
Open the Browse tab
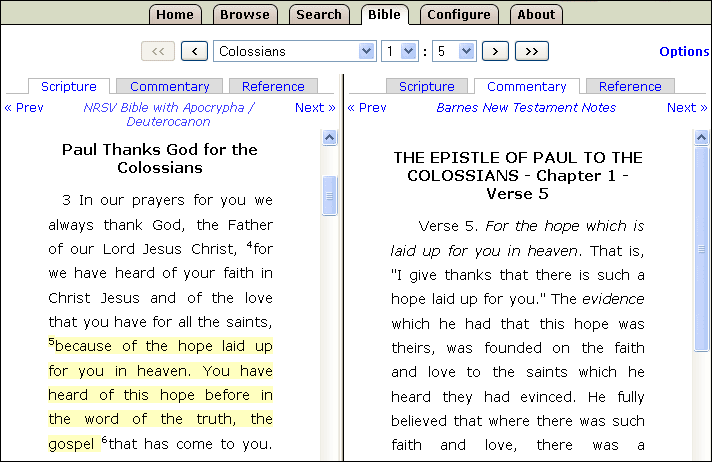(245, 15)
